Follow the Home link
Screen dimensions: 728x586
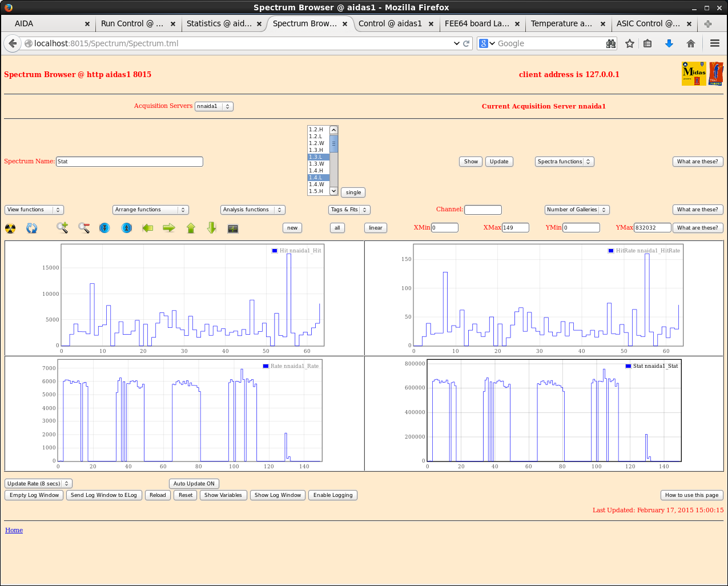(x=14, y=530)
